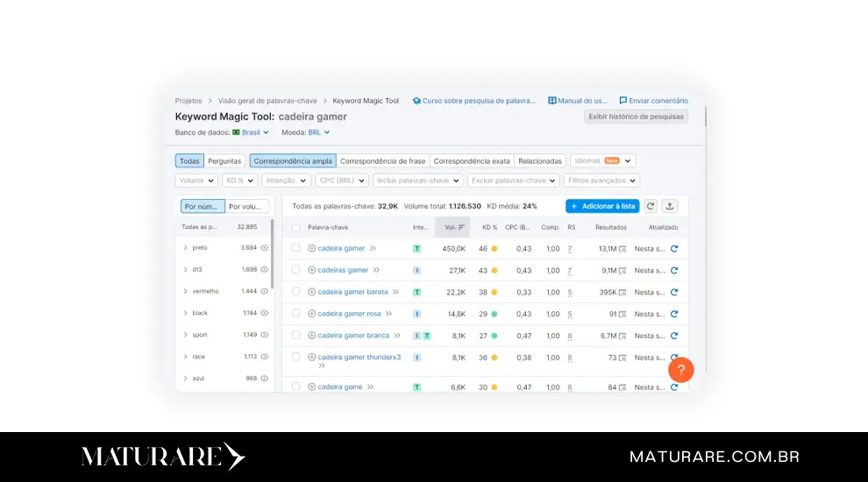Check the select-all checkbox in table header
This screenshot has height=482, width=868.
(296, 228)
